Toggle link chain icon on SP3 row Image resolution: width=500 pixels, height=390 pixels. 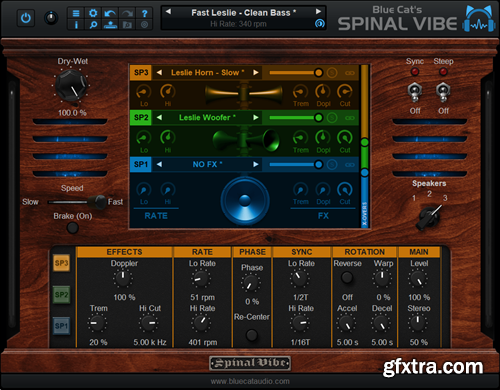pyautogui.click(x=350, y=73)
